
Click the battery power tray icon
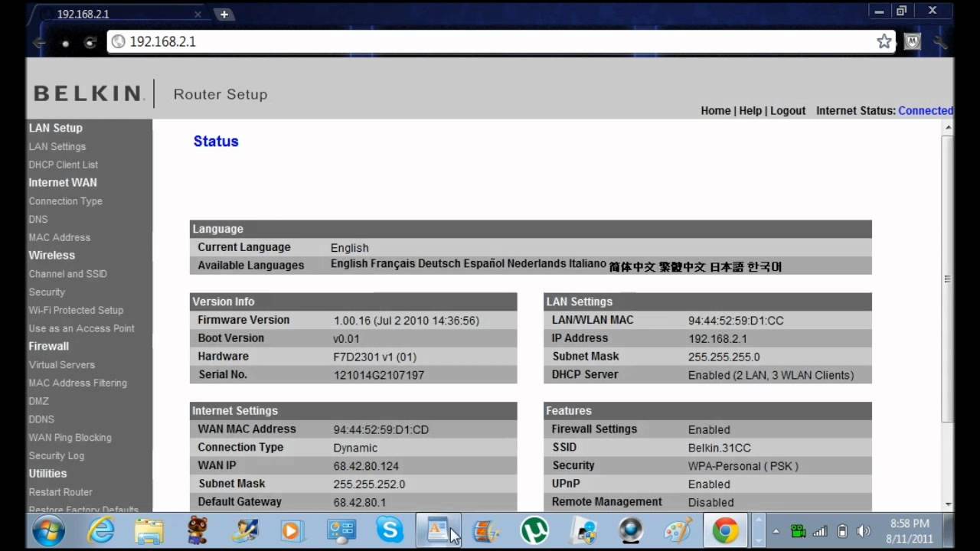coord(842,531)
